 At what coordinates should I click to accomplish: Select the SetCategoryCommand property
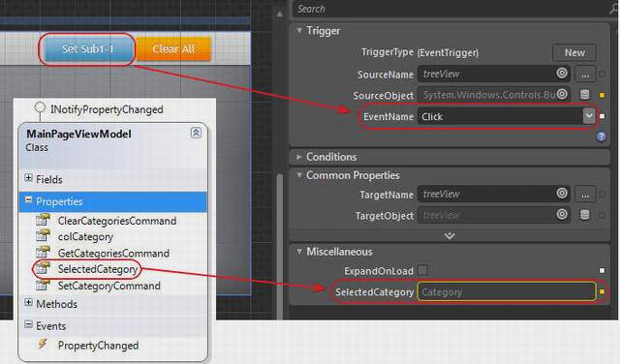pyautogui.click(x=109, y=286)
